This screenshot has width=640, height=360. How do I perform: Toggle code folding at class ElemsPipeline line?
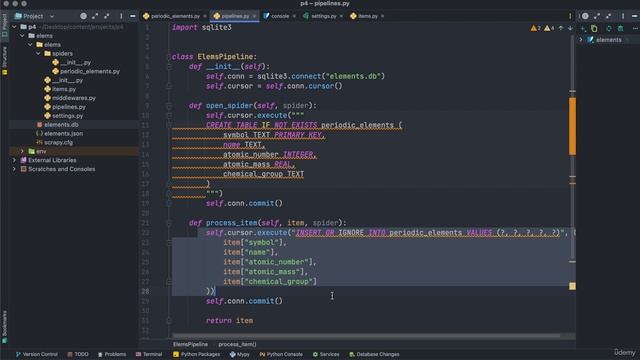(169, 57)
